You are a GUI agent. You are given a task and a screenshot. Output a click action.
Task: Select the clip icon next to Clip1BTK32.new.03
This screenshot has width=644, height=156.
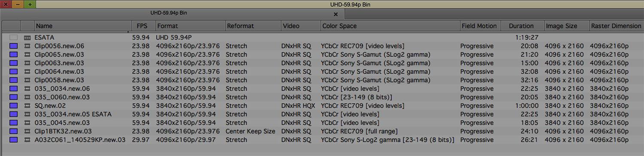coord(27,132)
